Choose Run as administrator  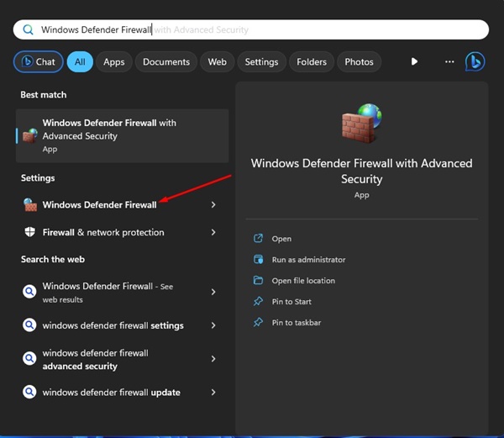tap(308, 260)
